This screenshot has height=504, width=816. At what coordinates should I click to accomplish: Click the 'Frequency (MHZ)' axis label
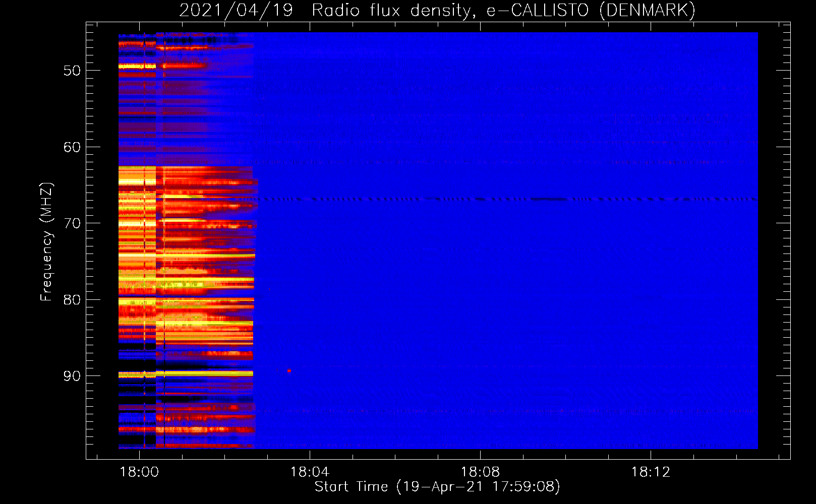pos(46,242)
